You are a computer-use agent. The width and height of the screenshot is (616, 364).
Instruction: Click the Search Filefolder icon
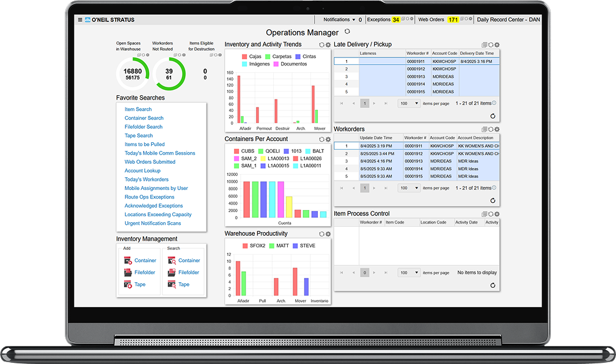coord(172,272)
